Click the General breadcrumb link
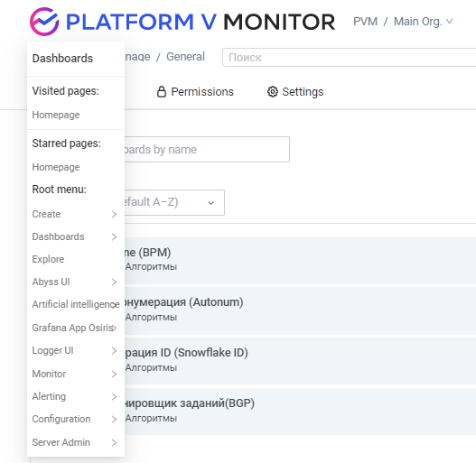 point(185,57)
